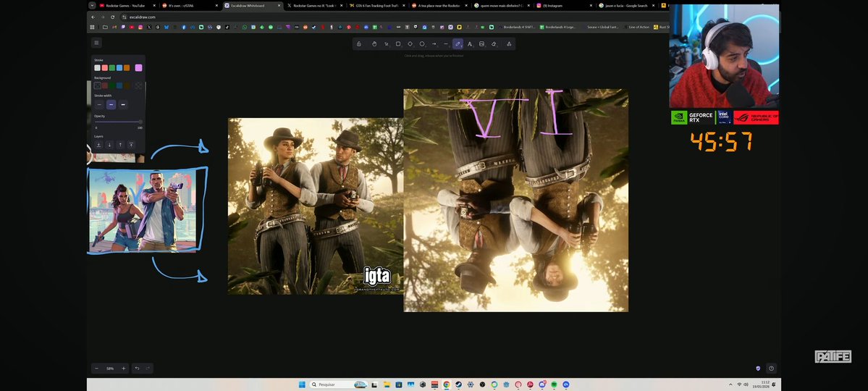The height and width of the screenshot is (391, 868).
Task: Select the highlighted Draw pencil tool
Action: pyautogui.click(x=458, y=43)
